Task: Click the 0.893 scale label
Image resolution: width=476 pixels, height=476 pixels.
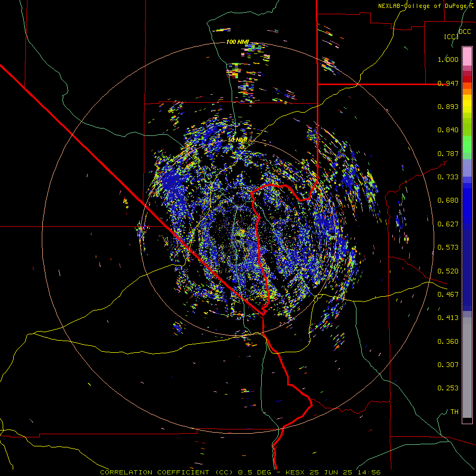Action: [x=448, y=106]
